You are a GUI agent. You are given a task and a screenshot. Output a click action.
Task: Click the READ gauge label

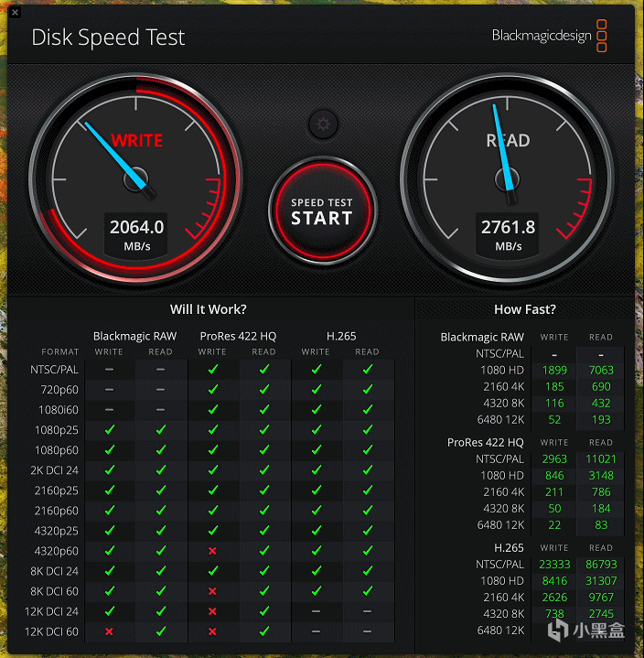click(x=508, y=141)
